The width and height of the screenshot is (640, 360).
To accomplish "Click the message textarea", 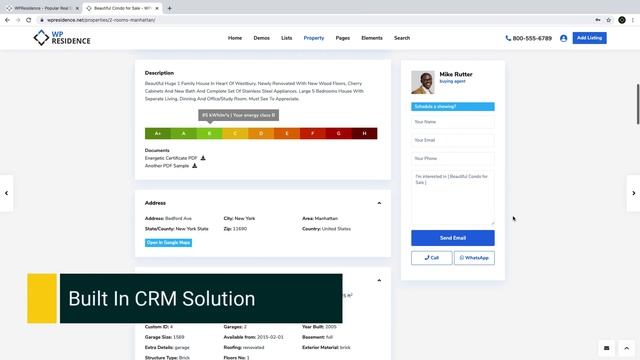I will click(453, 198).
